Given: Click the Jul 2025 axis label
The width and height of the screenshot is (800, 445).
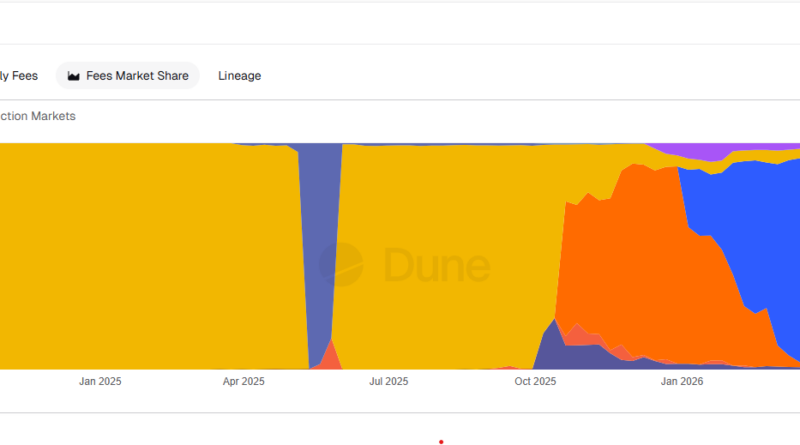Looking at the screenshot, I should click(x=389, y=381).
